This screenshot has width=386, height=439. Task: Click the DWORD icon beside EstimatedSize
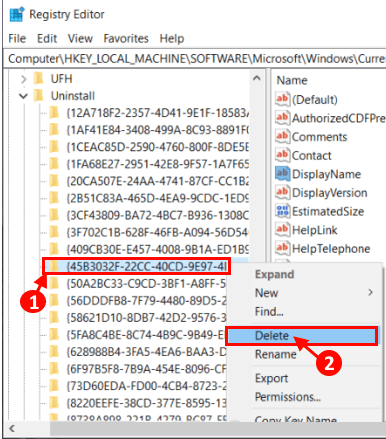[283, 211]
